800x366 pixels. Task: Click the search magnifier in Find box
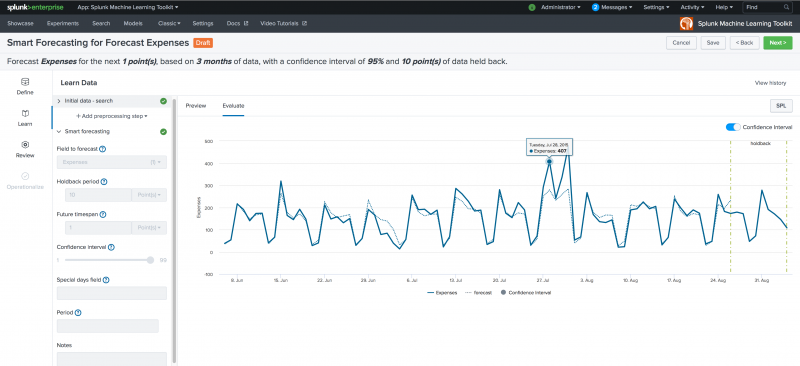[786, 7]
